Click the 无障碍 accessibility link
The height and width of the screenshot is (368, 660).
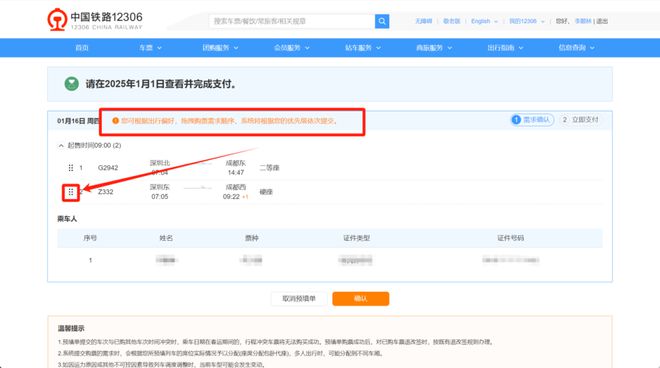pyautogui.click(x=423, y=21)
